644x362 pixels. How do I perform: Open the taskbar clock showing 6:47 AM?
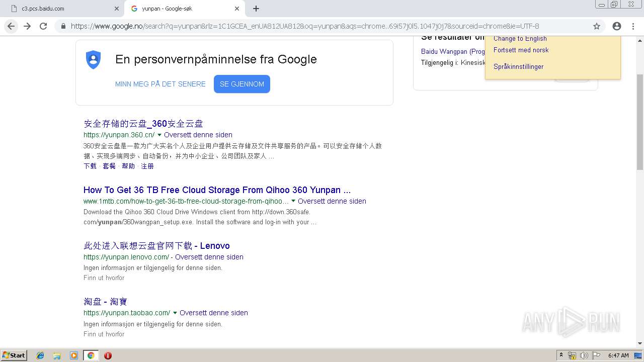[618, 355]
